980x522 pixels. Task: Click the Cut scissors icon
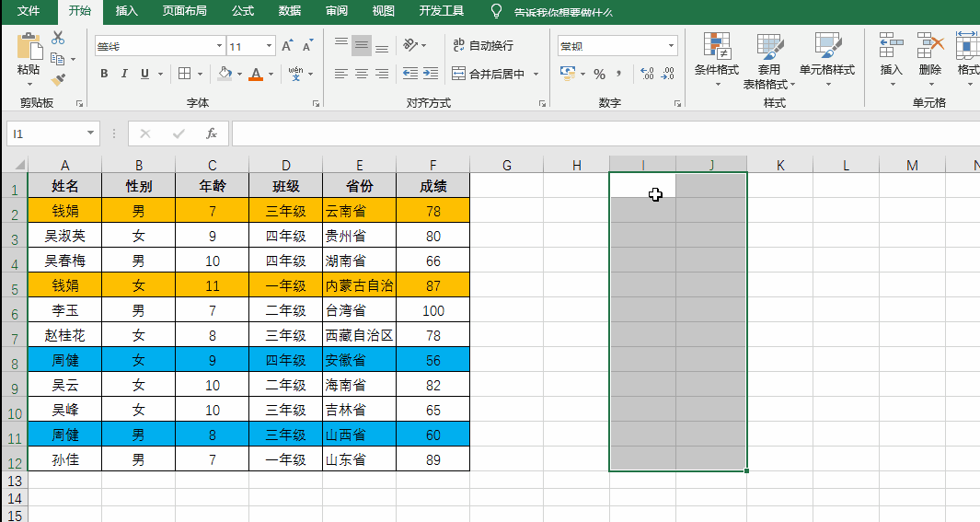58,38
